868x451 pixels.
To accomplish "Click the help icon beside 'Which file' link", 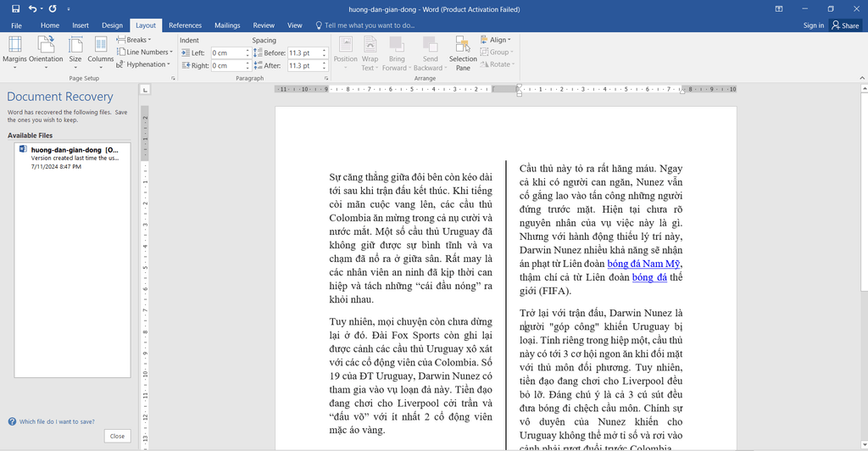I will click(12, 421).
